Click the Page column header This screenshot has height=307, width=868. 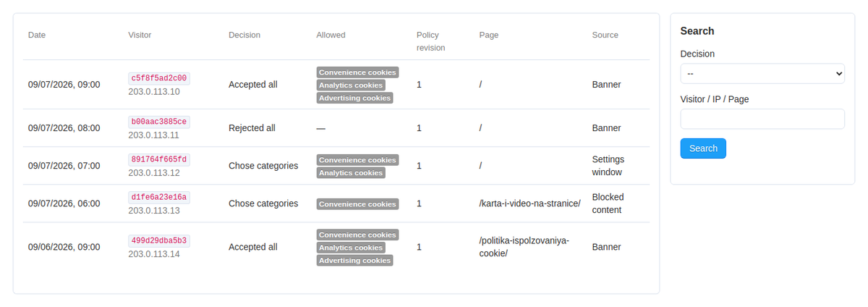click(x=489, y=35)
